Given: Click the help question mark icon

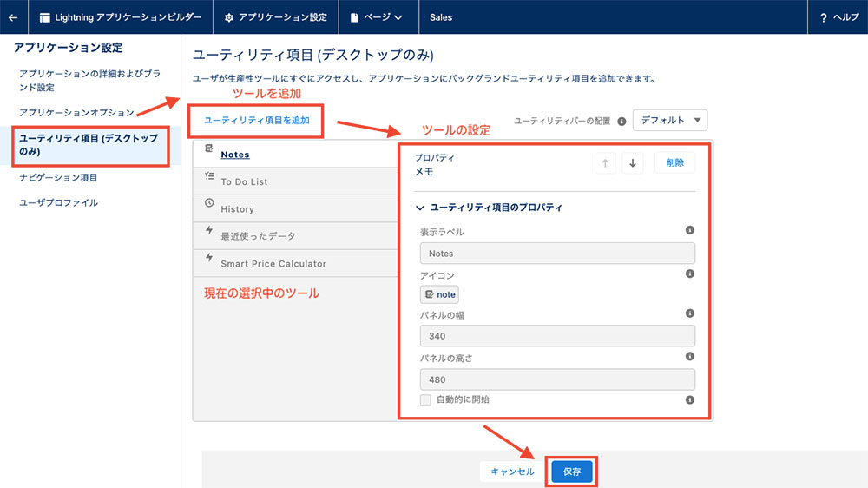Looking at the screenshot, I should [x=824, y=17].
